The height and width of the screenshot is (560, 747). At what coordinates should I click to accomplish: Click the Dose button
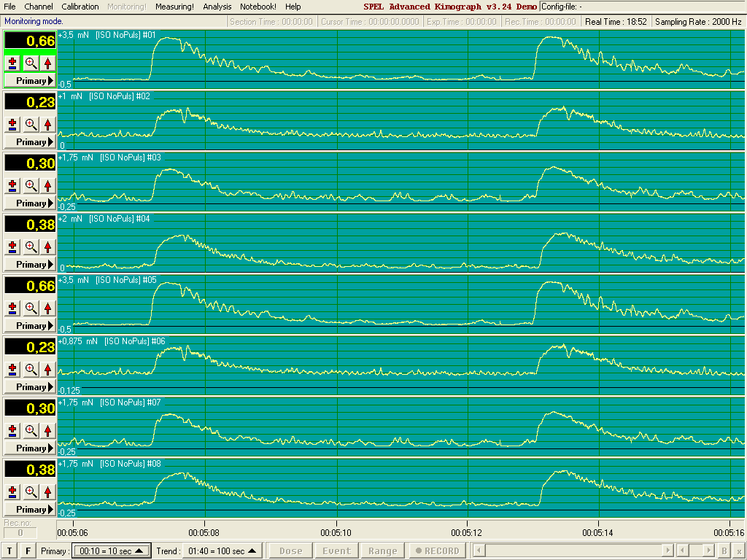click(290, 551)
